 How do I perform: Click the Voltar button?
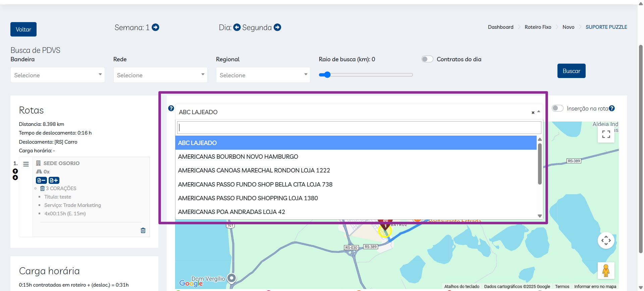[x=23, y=29]
